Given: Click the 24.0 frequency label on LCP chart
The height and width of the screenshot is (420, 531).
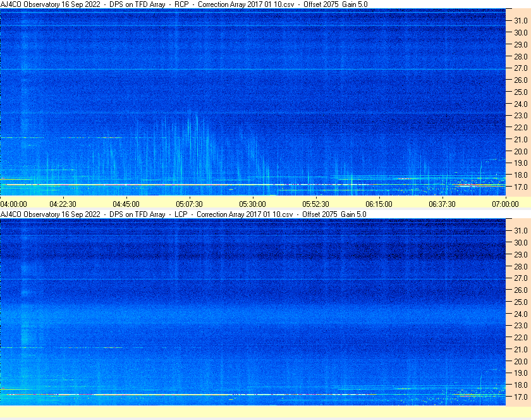Looking at the screenshot, I should 521,314.
